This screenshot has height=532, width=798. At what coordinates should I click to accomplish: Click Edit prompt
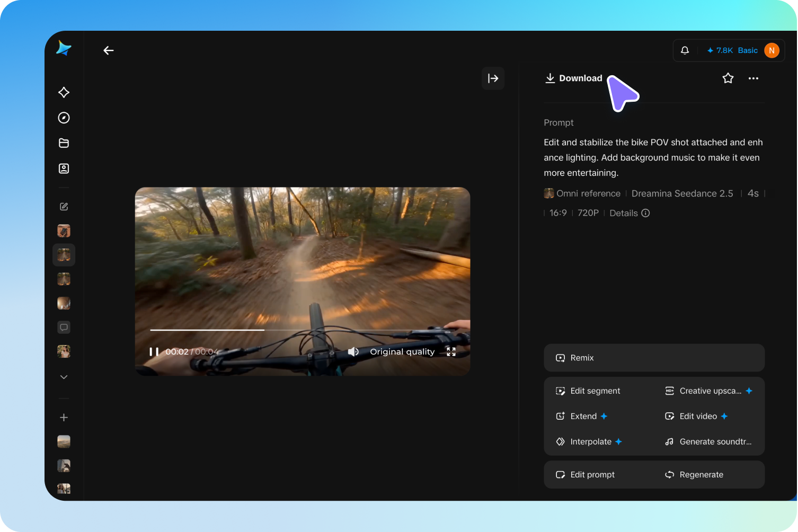pyautogui.click(x=585, y=475)
